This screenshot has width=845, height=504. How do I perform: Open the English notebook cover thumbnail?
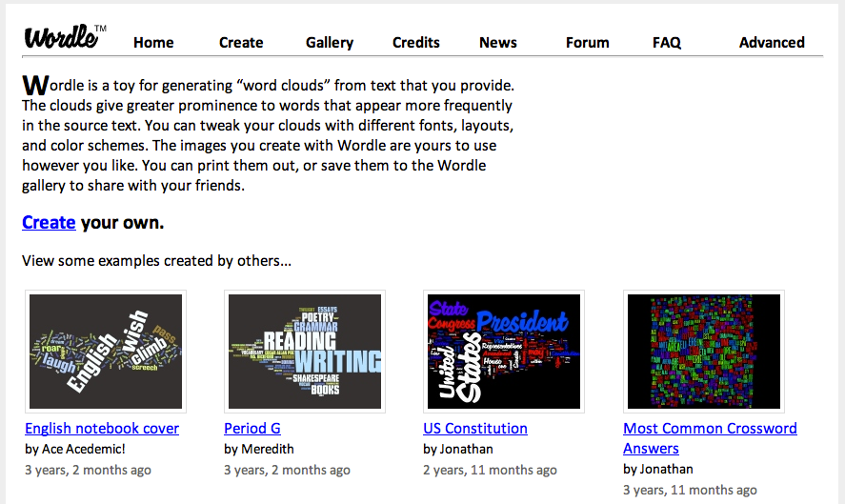pyautogui.click(x=106, y=352)
